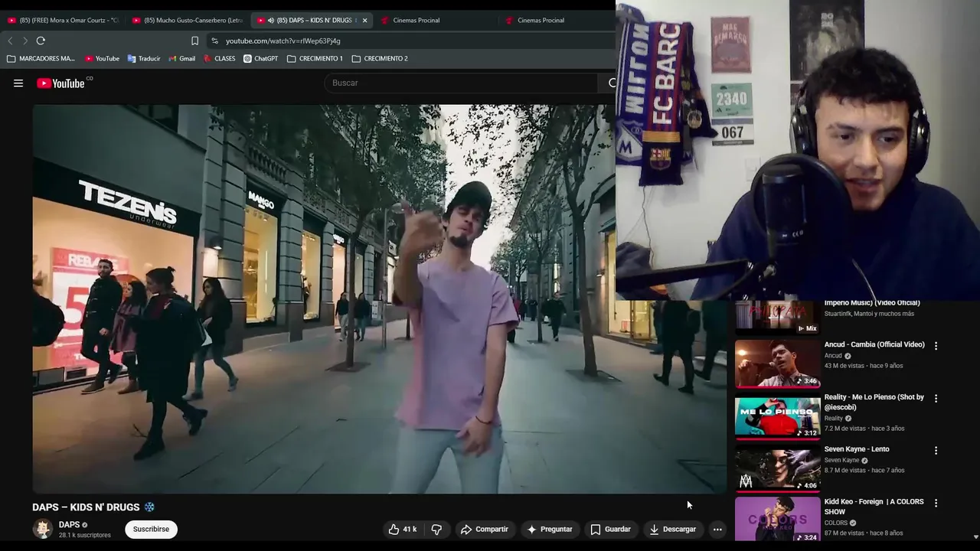Screen dimensions: 980x551
Task: Click the COLORS channel name
Action: tap(835, 523)
